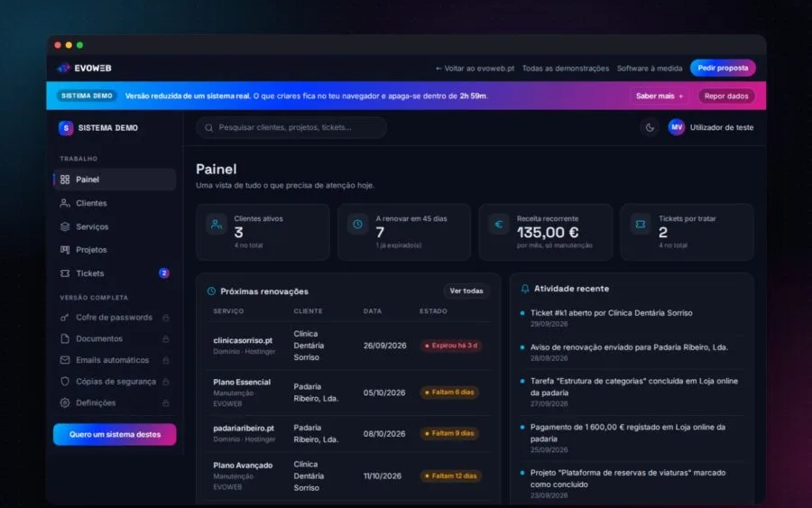Image resolution: width=812 pixels, height=508 pixels.
Task: Click the Tickets badge showing 2
Action: click(x=163, y=272)
